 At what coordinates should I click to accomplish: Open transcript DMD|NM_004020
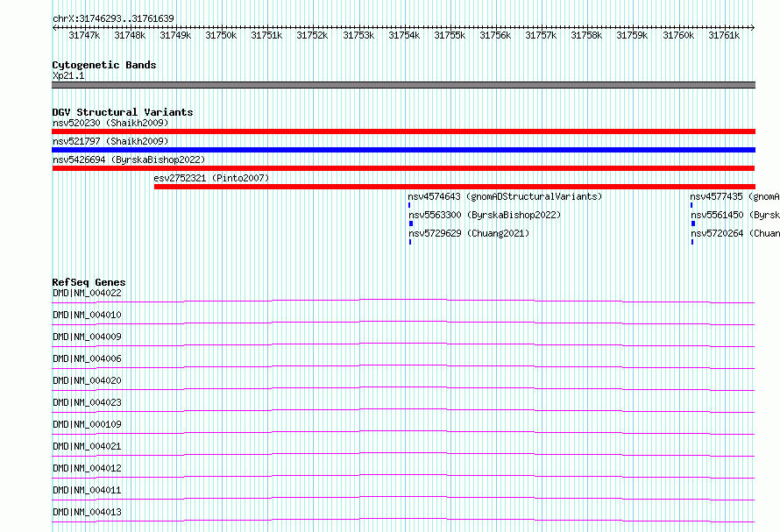(87, 380)
